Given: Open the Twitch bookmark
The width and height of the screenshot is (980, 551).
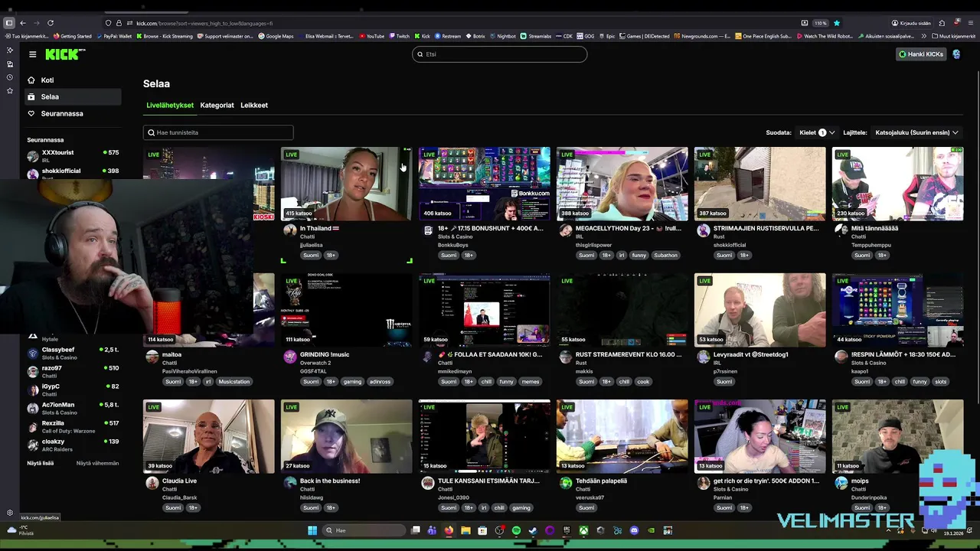Looking at the screenshot, I should 399,36.
